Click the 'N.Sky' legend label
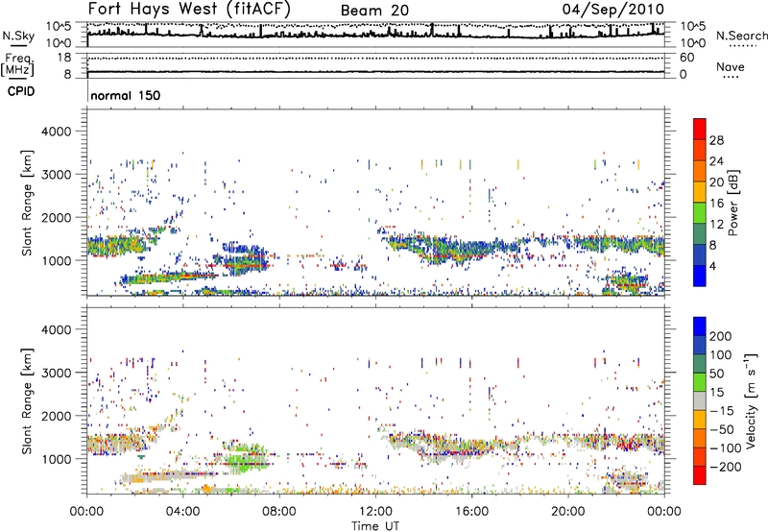The image size is (768, 532). pos(18,36)
